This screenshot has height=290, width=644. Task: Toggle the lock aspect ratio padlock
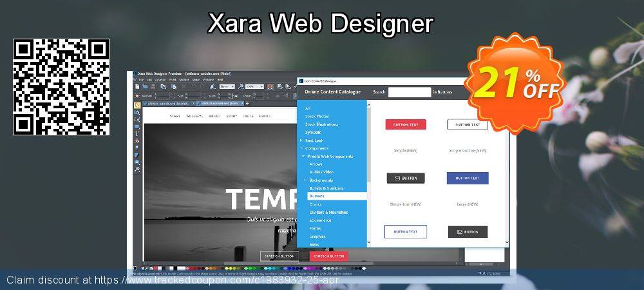236,96
